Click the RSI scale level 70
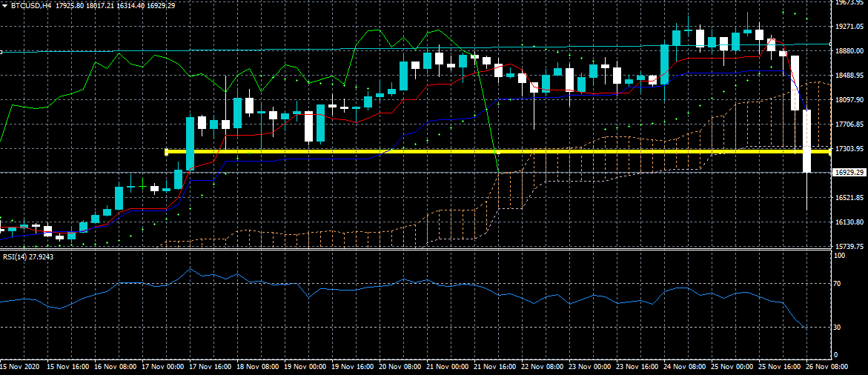This screenshot has height=375, width=868. coord(838,283)
